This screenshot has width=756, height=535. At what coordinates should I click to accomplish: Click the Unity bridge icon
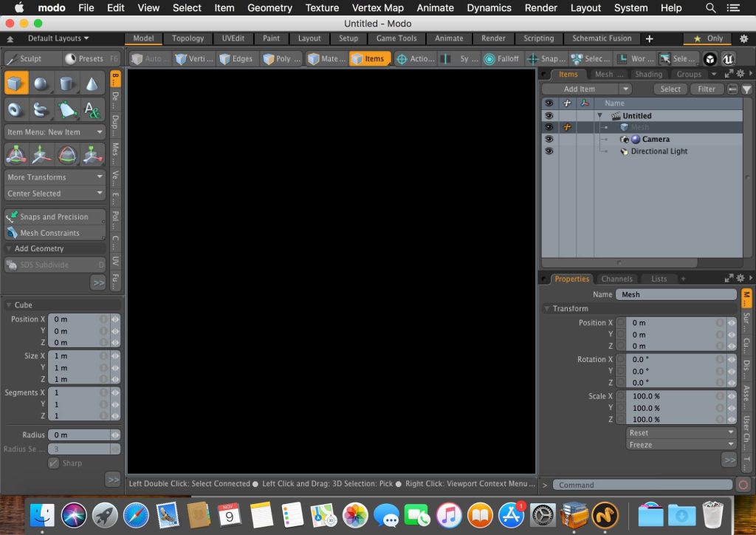709,59
